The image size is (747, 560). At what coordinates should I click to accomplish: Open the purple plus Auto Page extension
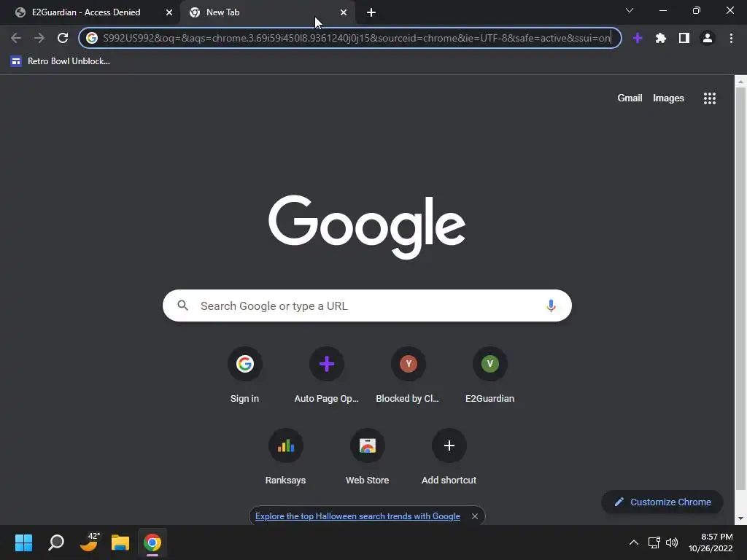[x=638, y=38]
